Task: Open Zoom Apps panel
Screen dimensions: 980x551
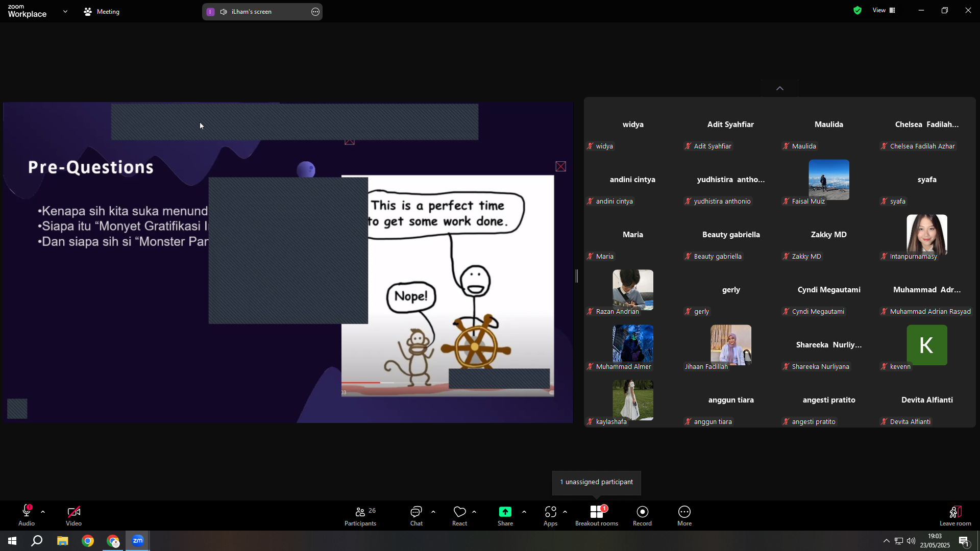Action: click(x=550, y=515)
